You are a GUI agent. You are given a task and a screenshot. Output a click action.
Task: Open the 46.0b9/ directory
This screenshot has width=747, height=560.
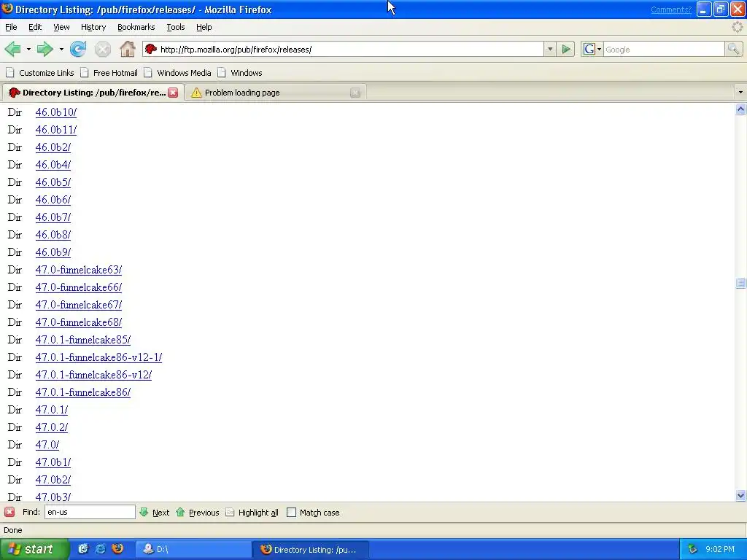click(53, 252)
